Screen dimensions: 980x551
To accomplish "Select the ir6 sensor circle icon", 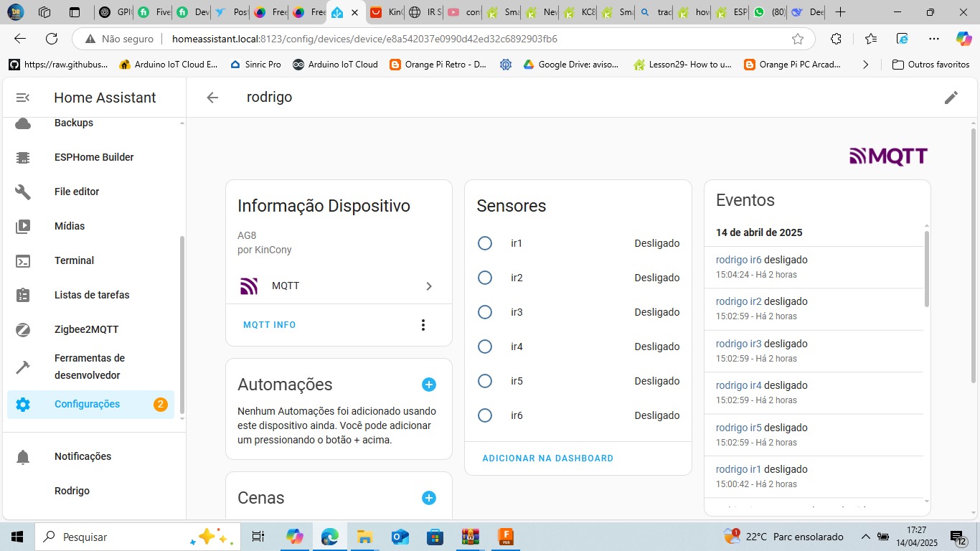I will (485, 415).
